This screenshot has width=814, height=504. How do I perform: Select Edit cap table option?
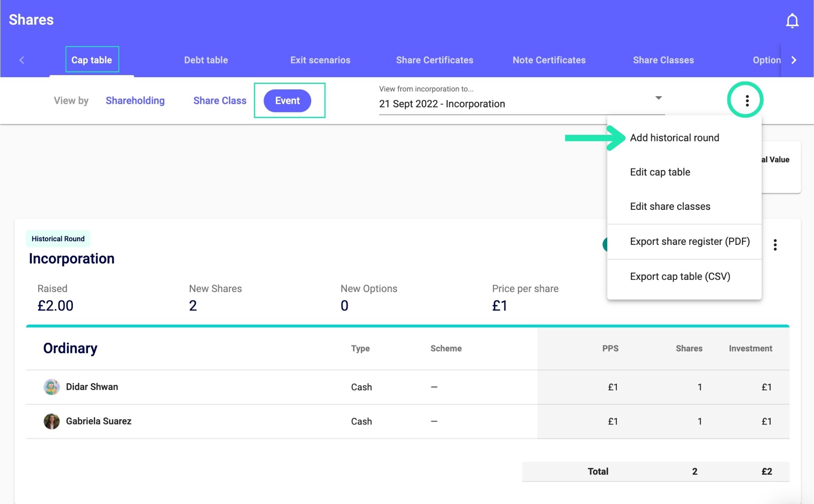[660, 172]
